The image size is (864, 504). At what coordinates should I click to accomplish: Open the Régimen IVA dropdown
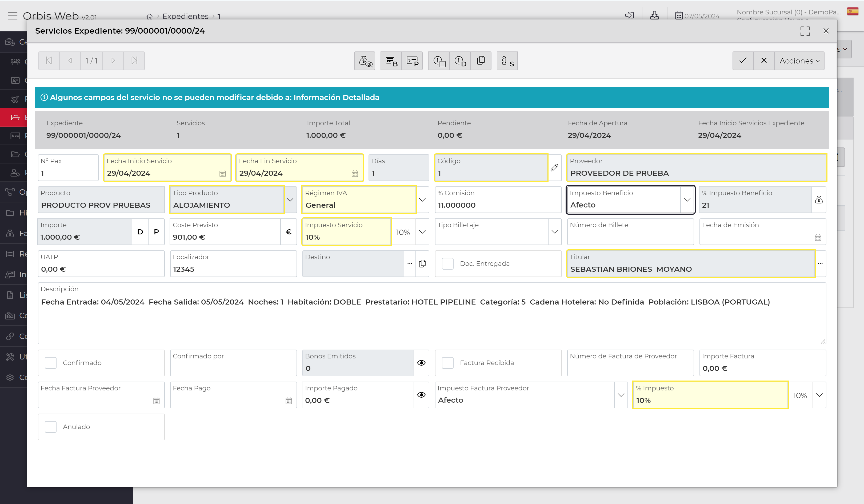click(422, 199)
